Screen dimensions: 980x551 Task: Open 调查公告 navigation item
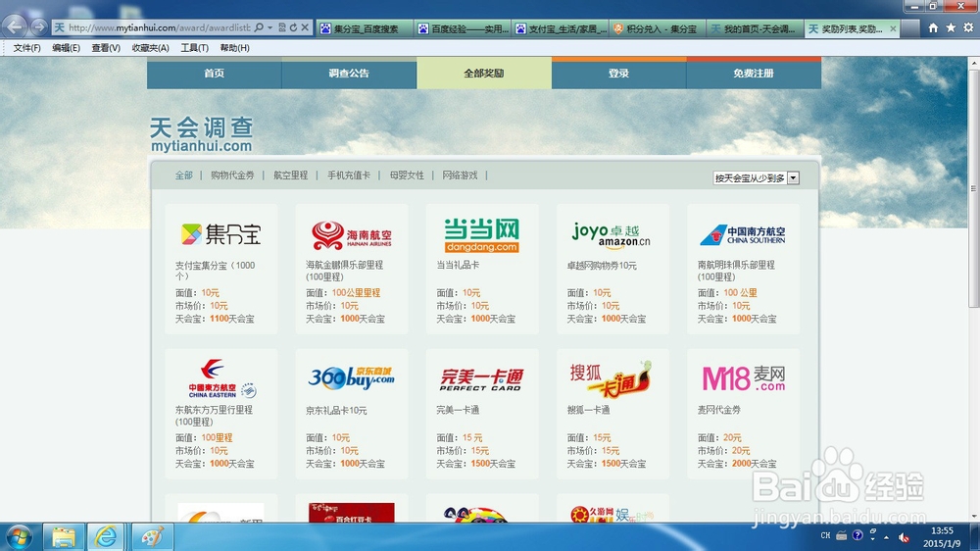pos(349,74)
